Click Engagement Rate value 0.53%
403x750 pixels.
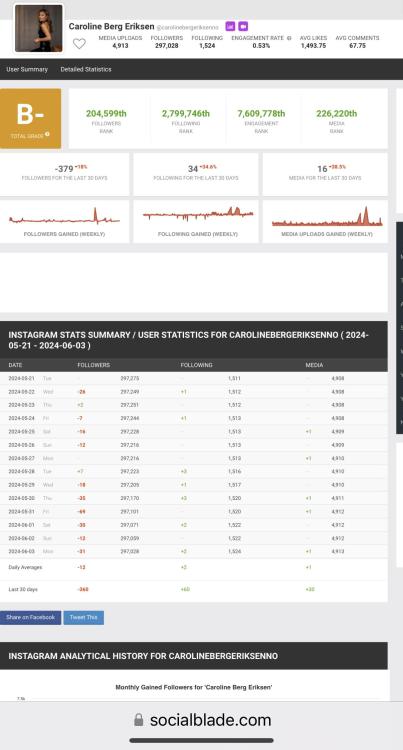(x=261, y=46)
